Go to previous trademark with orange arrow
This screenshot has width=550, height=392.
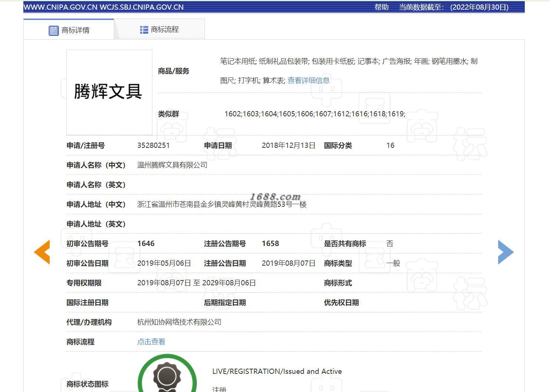coord(42,252)
